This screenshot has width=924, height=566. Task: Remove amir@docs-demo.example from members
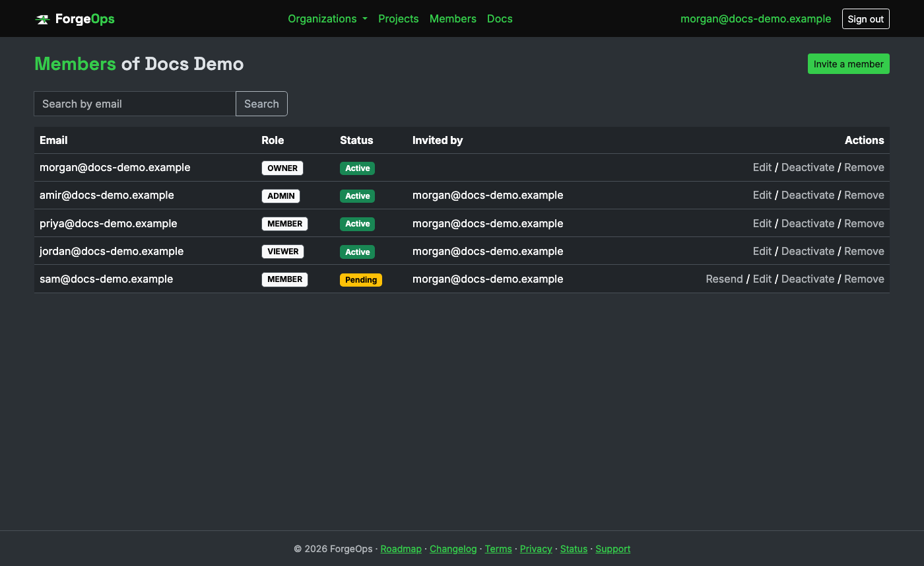click(x=864, y=195)
